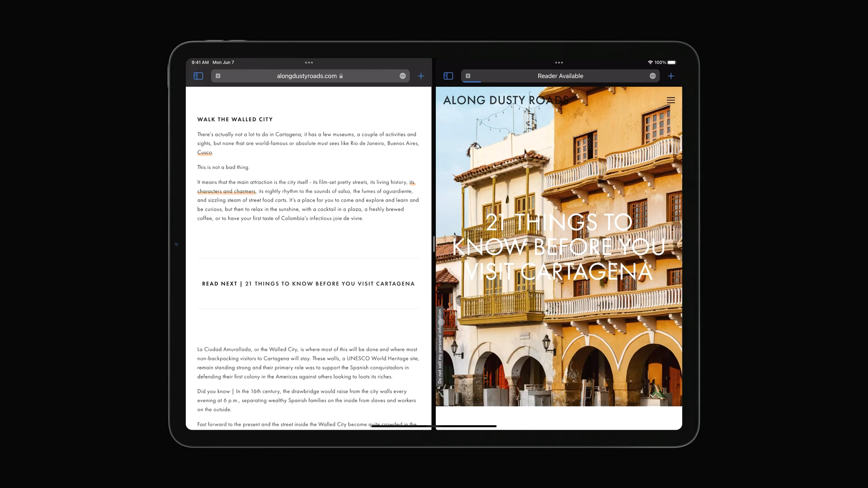
Task: Follow the Cusco link
Action: (x=204, y=153)
